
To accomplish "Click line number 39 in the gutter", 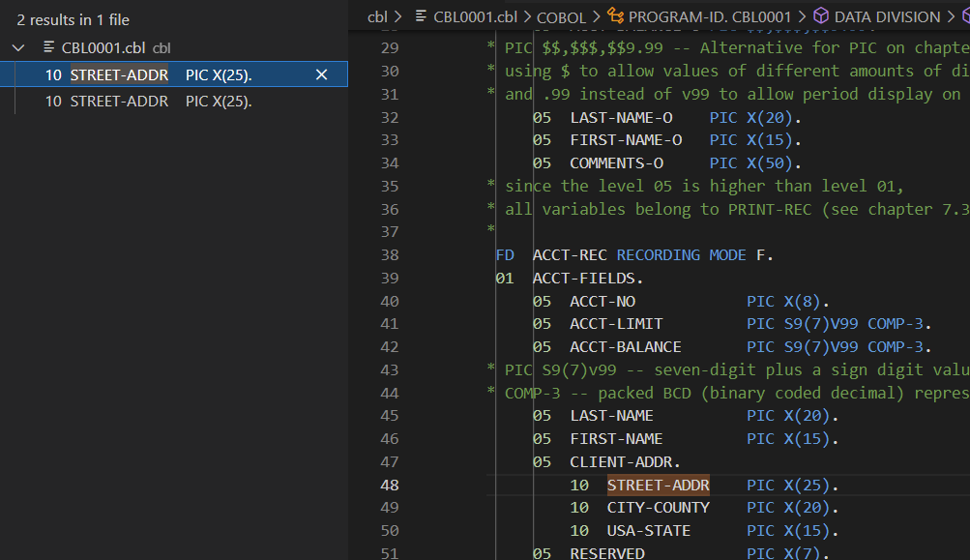I will pos(389,279).
